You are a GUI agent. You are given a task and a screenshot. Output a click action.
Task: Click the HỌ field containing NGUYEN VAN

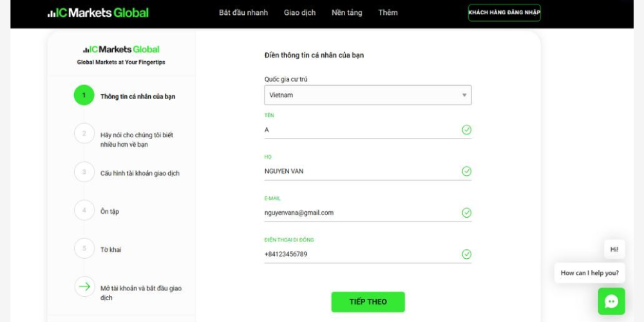[x=361, y=171]
